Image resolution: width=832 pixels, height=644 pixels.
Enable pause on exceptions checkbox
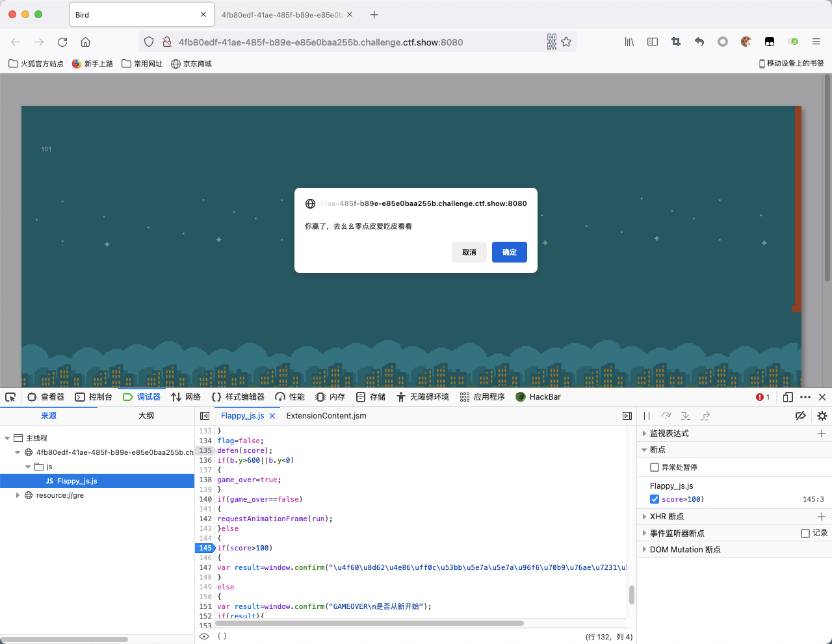(655, 467)
